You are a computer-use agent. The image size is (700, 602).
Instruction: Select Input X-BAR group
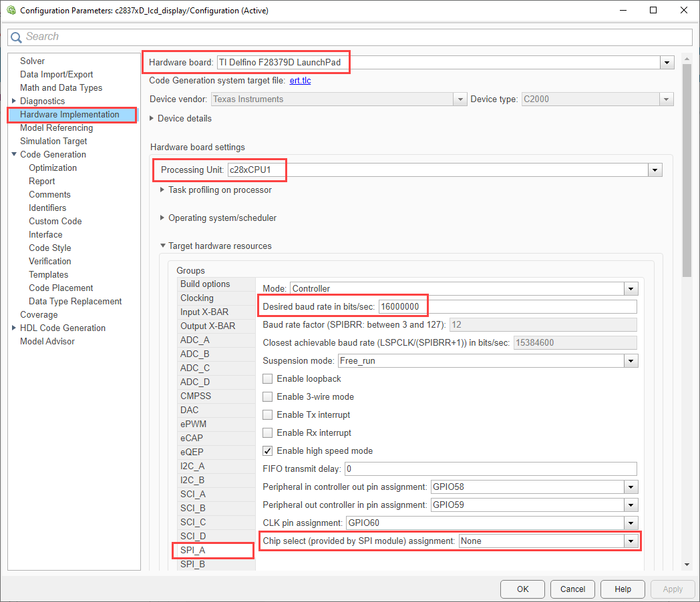tap(216, 312)
